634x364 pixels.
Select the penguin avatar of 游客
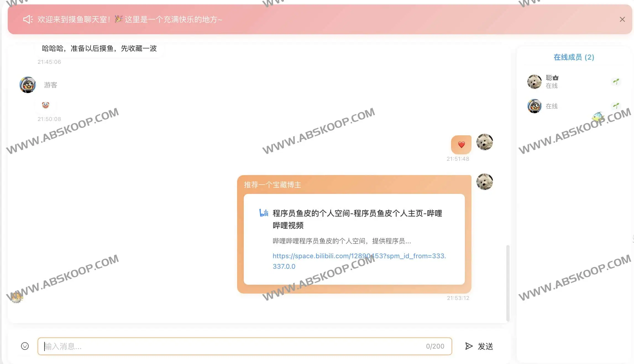(27, 85)
